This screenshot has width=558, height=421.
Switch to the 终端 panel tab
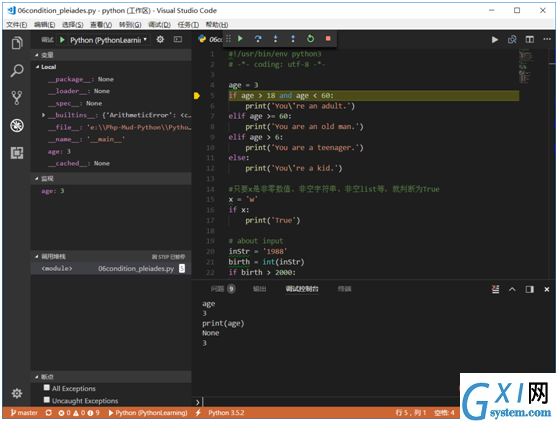click(344, 289)
